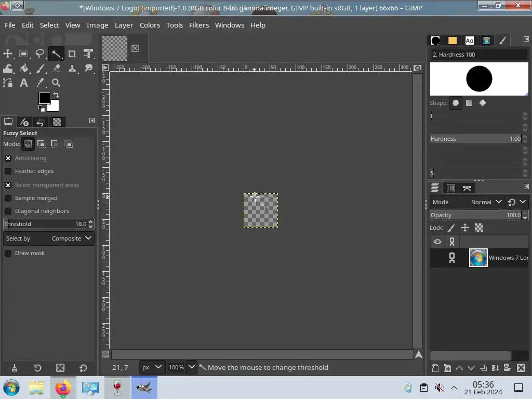Open the layer mode group switch dropdown
532x399 pixels.
(517, 202)
